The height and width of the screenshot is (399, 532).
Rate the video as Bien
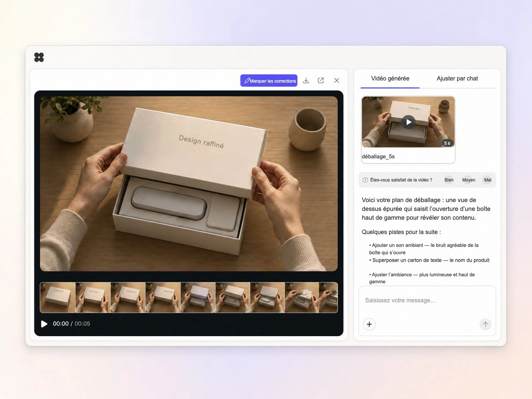pyautogui.click(x=449, y=180)
